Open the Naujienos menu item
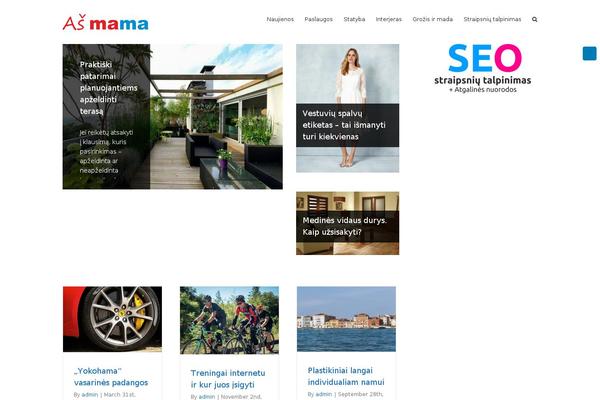This screenshot has height=400, width=600. (x=280, y=19)
